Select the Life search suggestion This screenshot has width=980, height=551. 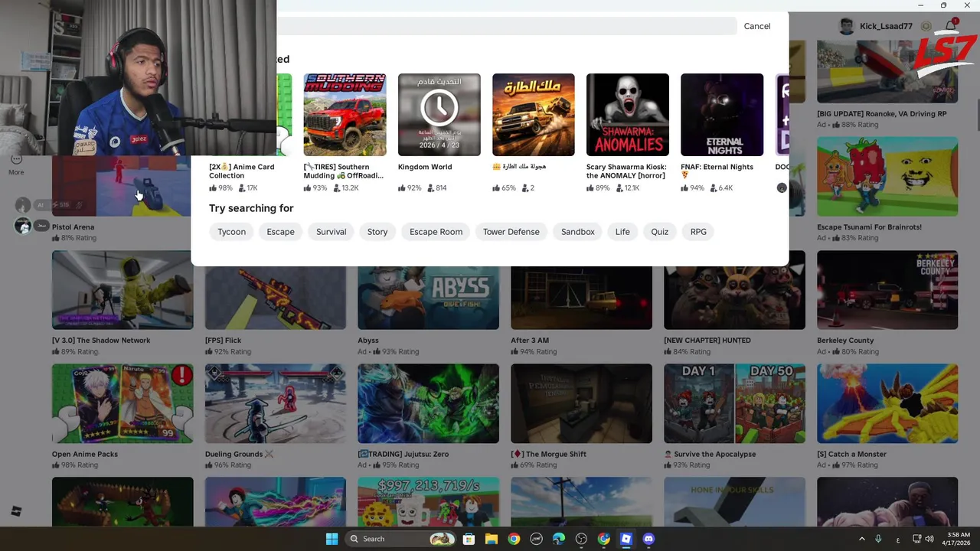tap(622, 232)
